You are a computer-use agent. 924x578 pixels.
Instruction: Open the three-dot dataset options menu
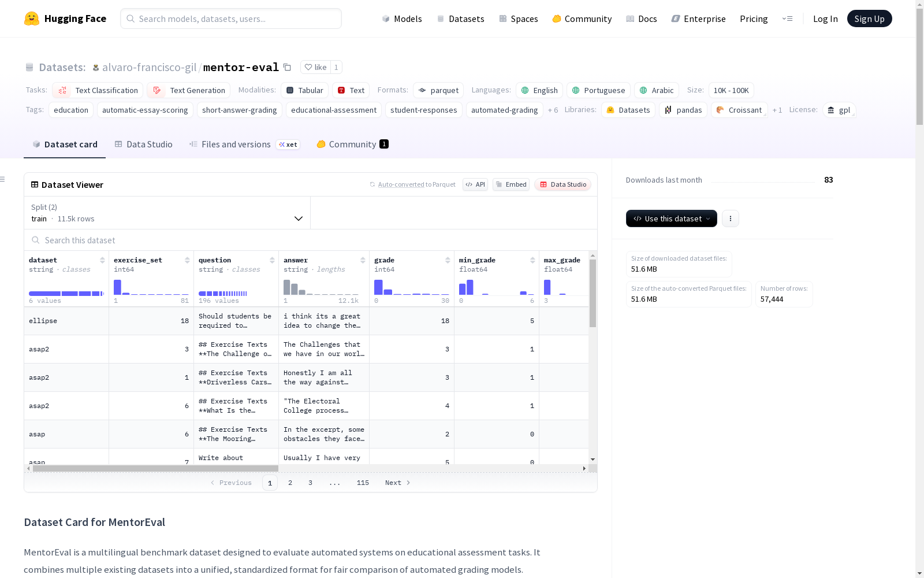pyautogui.click(x=731, y=218)
